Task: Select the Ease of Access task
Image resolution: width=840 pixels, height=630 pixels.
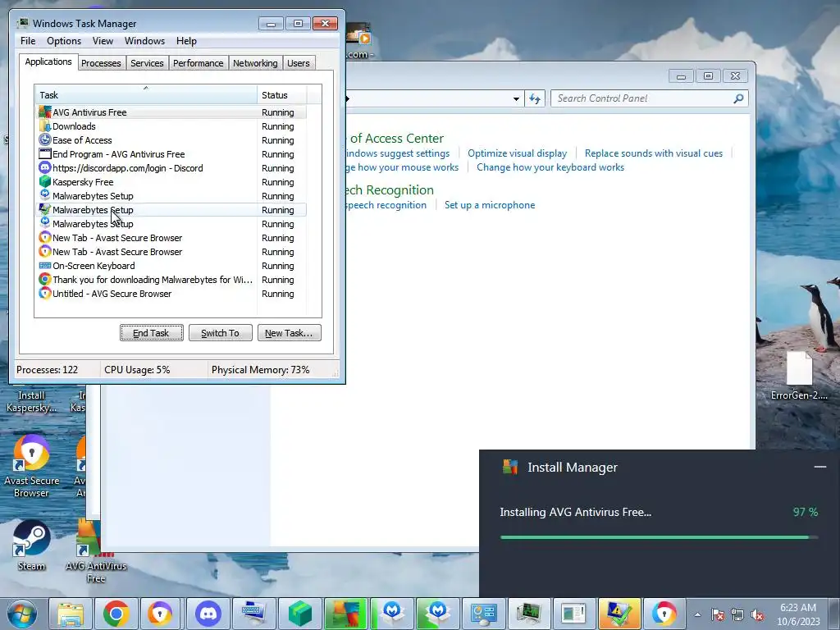Action: click(171, 140)
